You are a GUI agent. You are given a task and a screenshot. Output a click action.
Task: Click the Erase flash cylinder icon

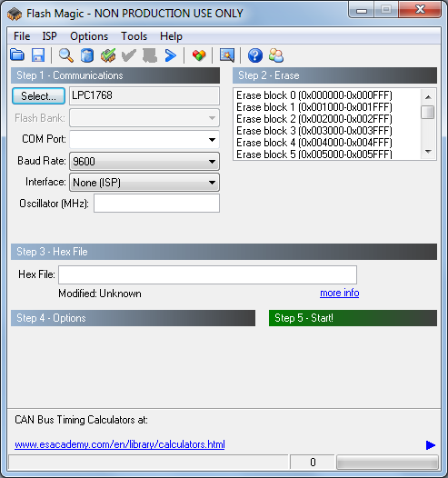(87, 55)
